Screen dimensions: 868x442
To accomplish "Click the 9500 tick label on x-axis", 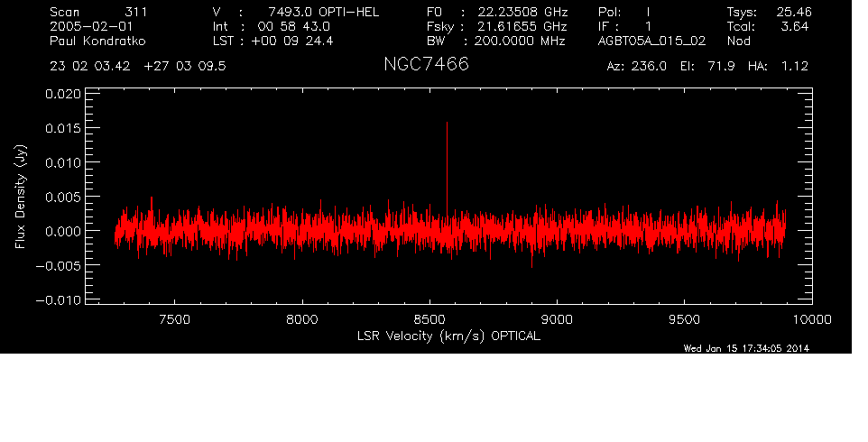I will 685,318.
